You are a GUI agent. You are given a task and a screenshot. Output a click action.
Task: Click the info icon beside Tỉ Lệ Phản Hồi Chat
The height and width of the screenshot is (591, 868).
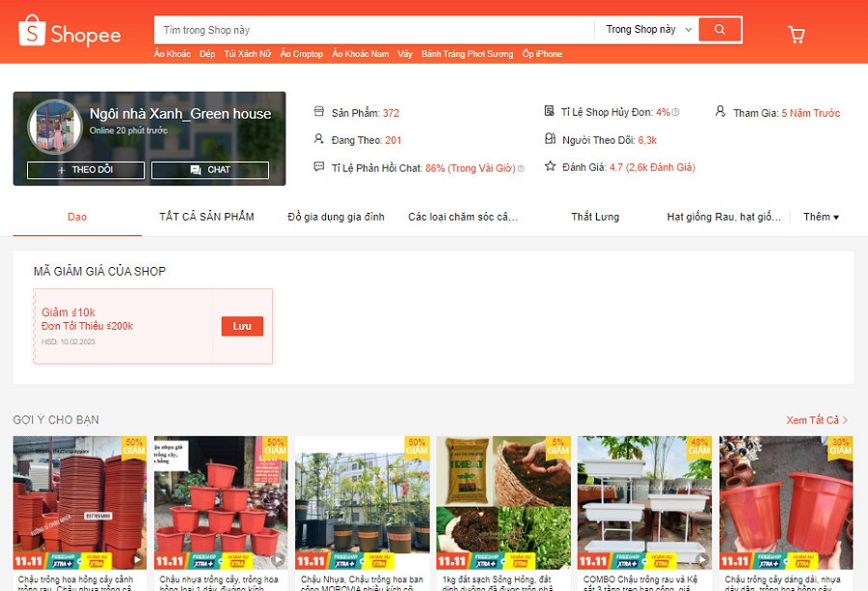point(521,168)
